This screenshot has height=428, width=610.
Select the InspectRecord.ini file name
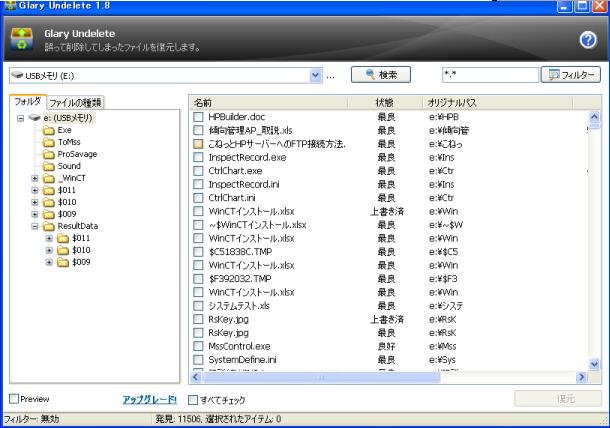point(244,184)
